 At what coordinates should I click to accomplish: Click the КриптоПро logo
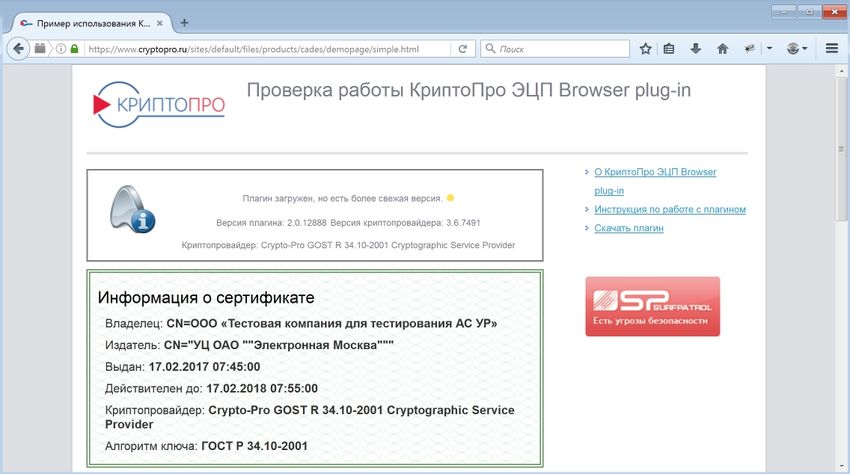(x=158, y=105)
